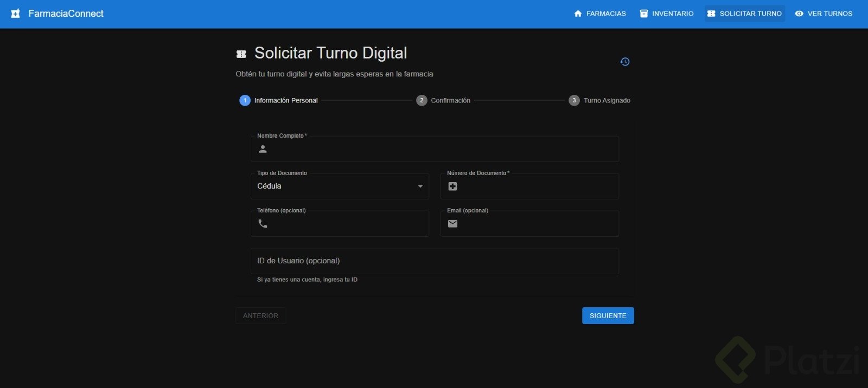Click the medical cross icon in Número de Documento
This screenshot has height=388, width=868.
[x=453, y=186]
